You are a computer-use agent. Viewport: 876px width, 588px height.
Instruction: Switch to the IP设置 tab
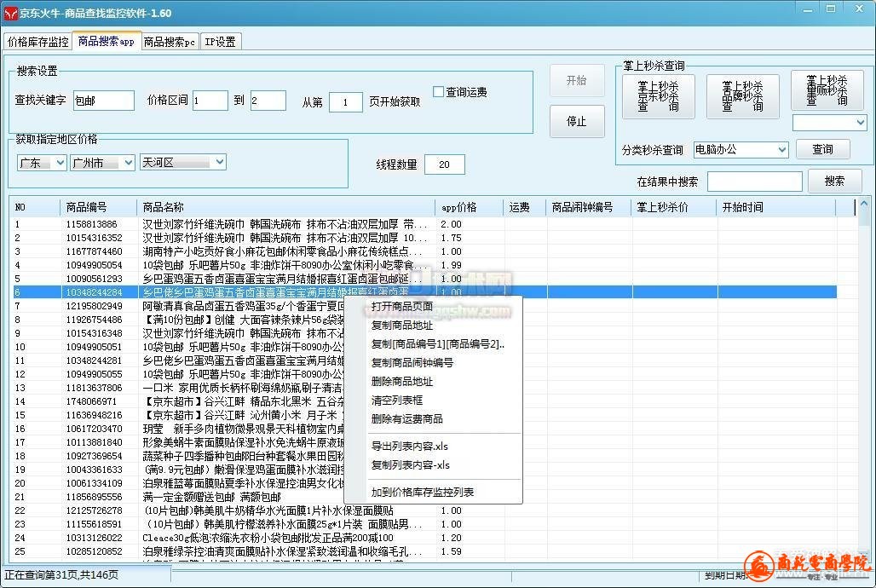tap(220, 42)
